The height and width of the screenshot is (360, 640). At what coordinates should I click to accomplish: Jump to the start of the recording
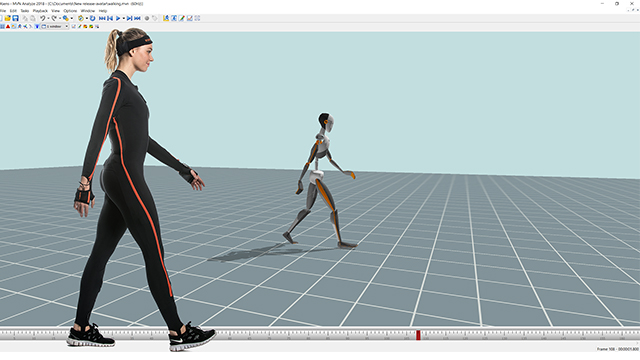coord(102,18)
